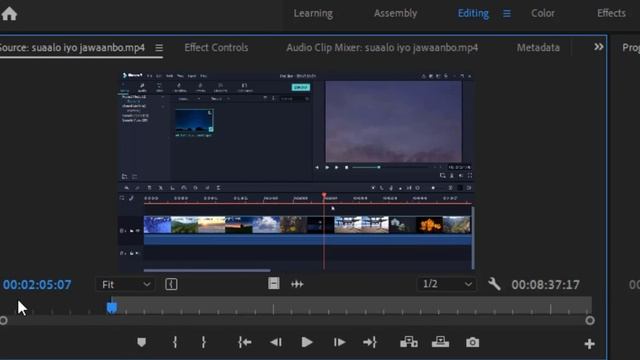Open the Metadata tab
640x360 pixels.
(x=538, y=48)
